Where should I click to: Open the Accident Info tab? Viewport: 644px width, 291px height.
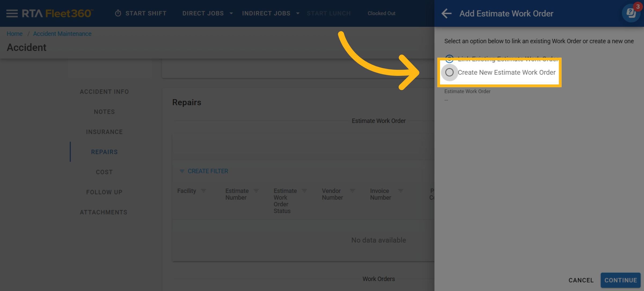point(104,92)
